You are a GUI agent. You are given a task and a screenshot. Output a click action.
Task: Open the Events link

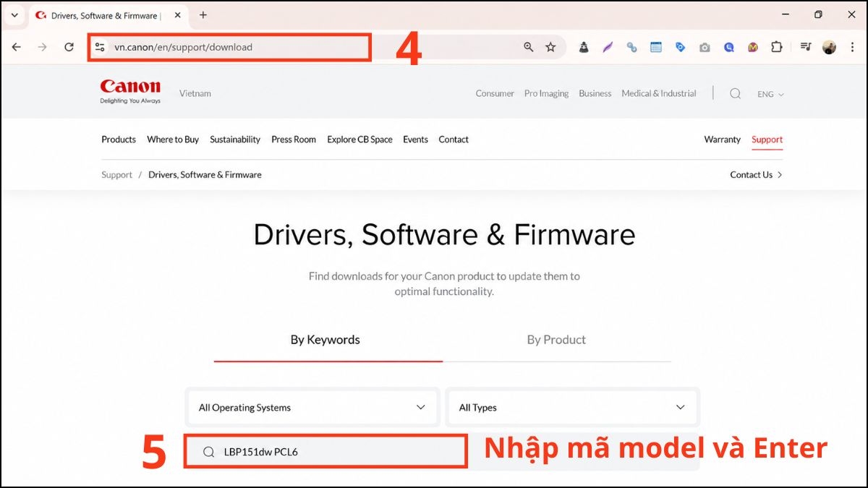[x=415, y=140]
